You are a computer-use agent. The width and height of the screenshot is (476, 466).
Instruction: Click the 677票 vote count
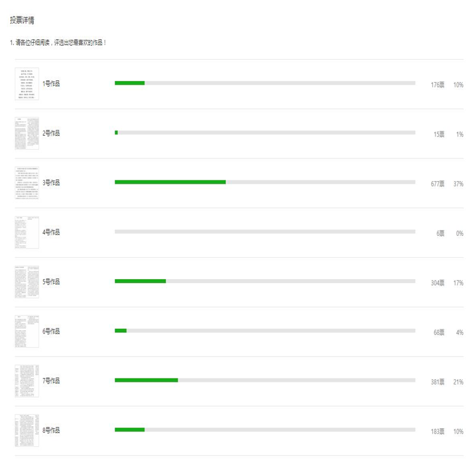tap(437, 184)
